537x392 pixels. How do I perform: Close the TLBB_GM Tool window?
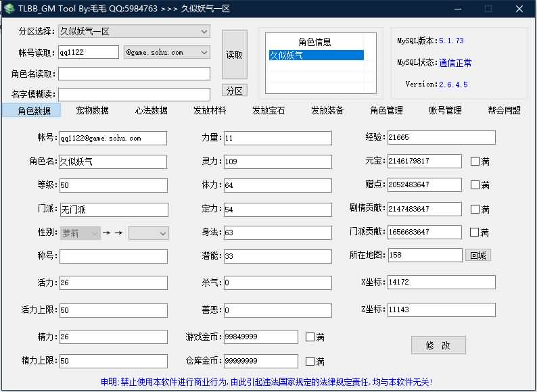click(x=519, y=9)
